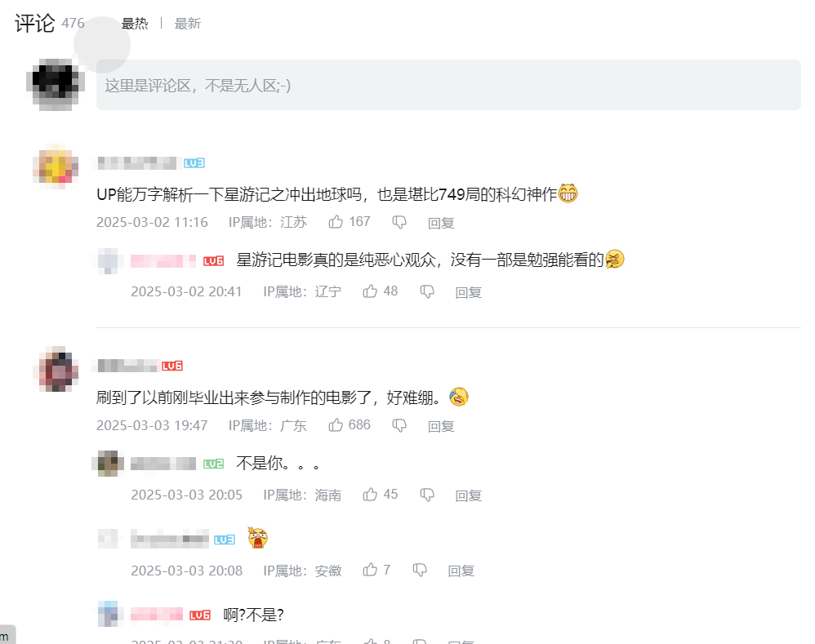
Task: Reply to the Hainan comment 不是你
Action: click(468, 495)
